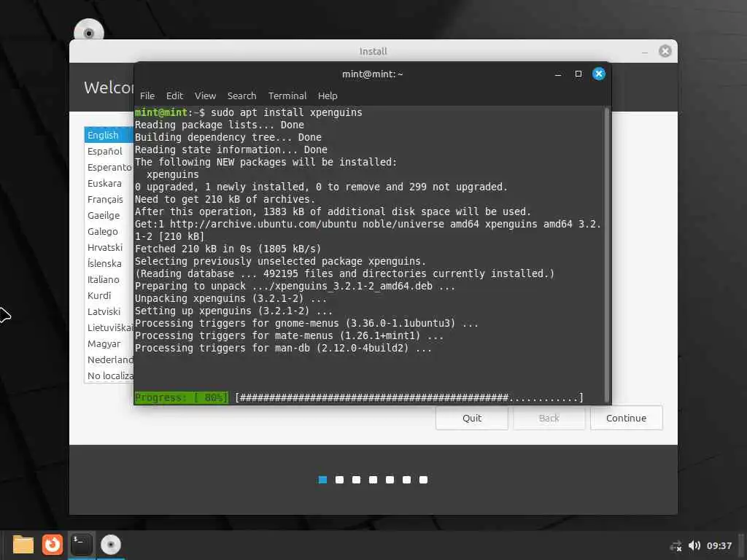
Task: Open the terminal View menu
Action: pos(205,96)
